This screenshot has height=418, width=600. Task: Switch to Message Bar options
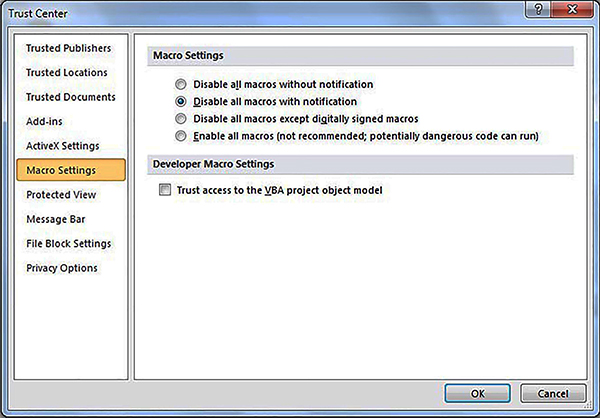pyautogui.click(x=56, y=219)
